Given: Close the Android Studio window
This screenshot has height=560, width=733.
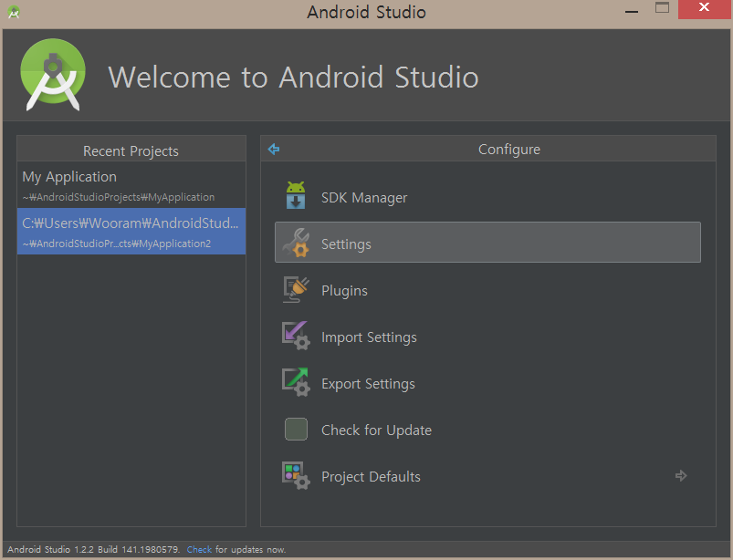Looking at the screenshot, I should coord(704,7).
